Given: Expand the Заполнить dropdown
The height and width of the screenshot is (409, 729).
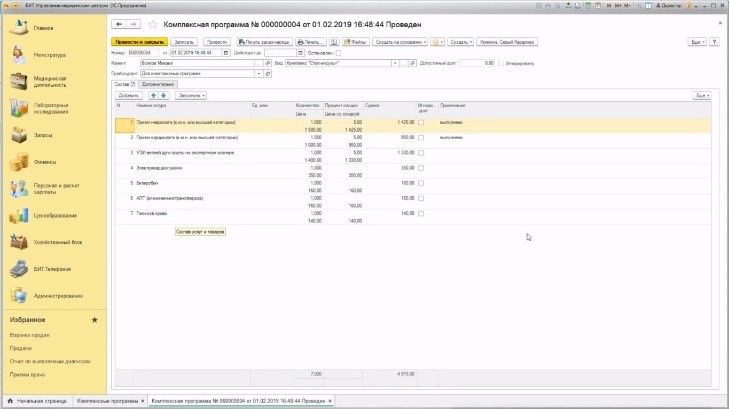Looking at the screenshot, I should (x=190, y=95).
